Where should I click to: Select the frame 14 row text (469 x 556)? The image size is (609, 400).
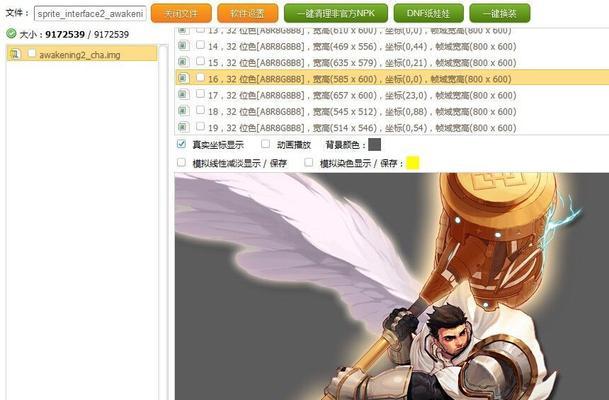pyautogui.click(x=362, y=47)
